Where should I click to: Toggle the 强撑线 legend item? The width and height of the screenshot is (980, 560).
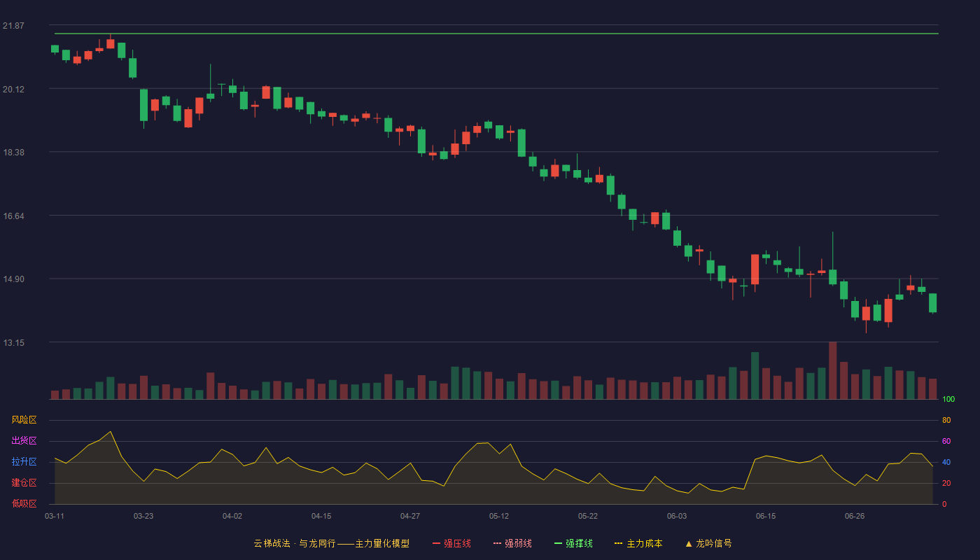pyautogui.click(x=574, y=543)
